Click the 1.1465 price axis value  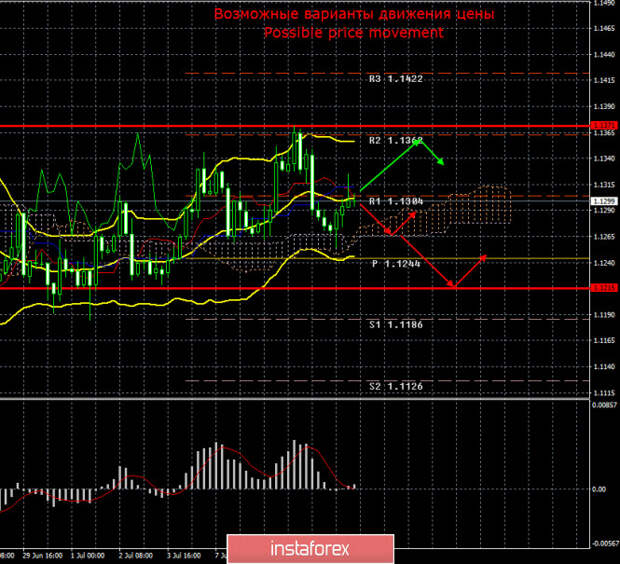[604, 28]
